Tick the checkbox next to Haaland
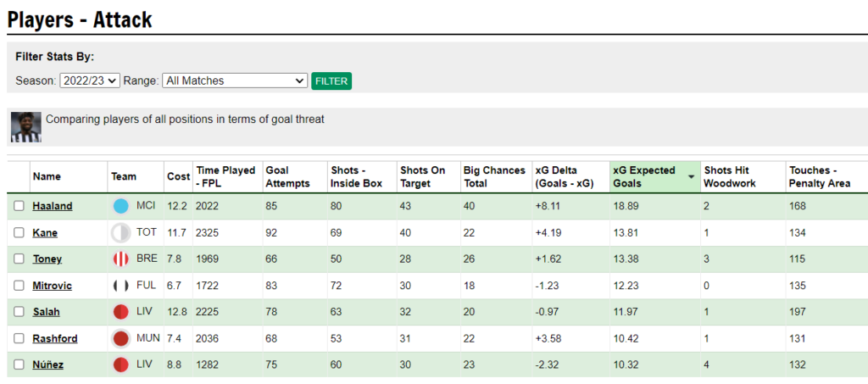The image size is (868, 384). pyautogui.click(x=19, y=206)
